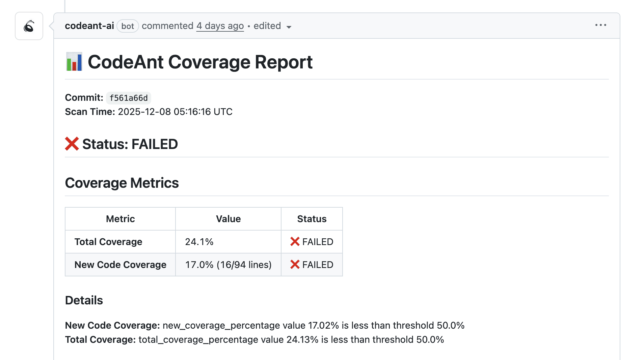
Task: Click the Scan Time value text
Action: [x=175, y=112]
